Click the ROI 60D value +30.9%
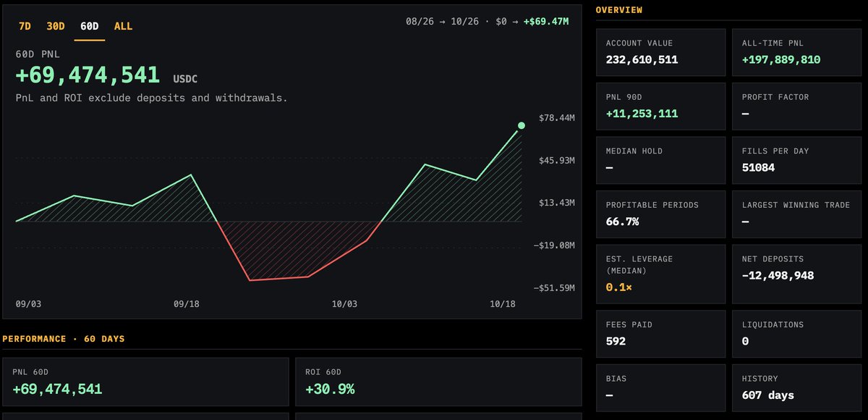Viewport: 868px width, 420px height. tap(330, 389)
